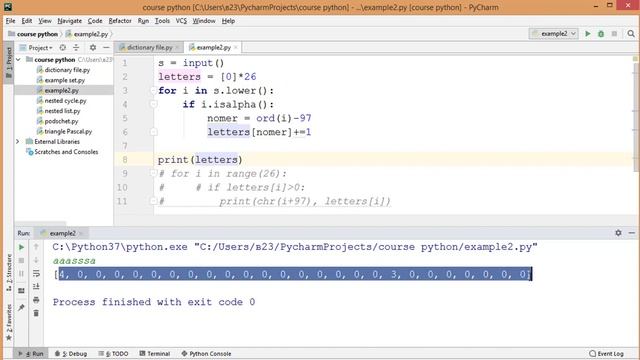This screenshot has height=360, width=640.
Task: Toggle soft-wrap in Run console
Action: click(36, 273)
